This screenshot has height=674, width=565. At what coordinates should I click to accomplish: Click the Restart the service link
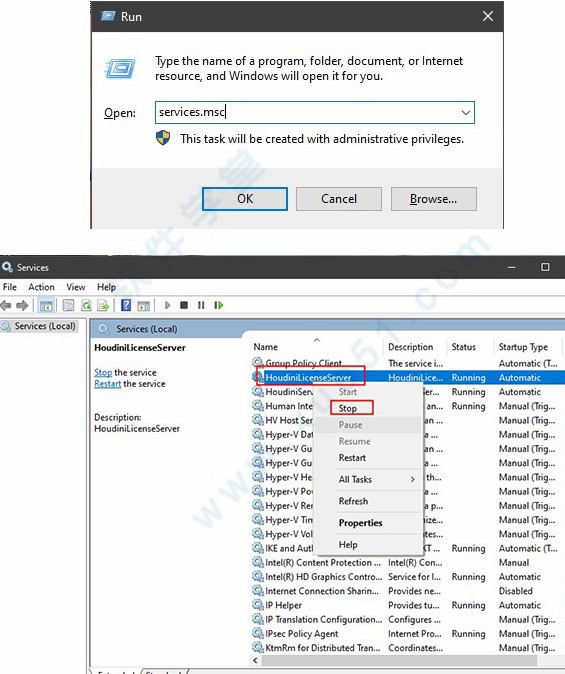(107, 383)
